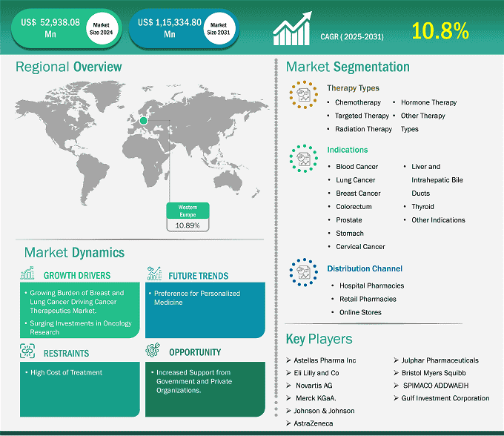Click the Market Size 2031 white circle

coord(219,29)
